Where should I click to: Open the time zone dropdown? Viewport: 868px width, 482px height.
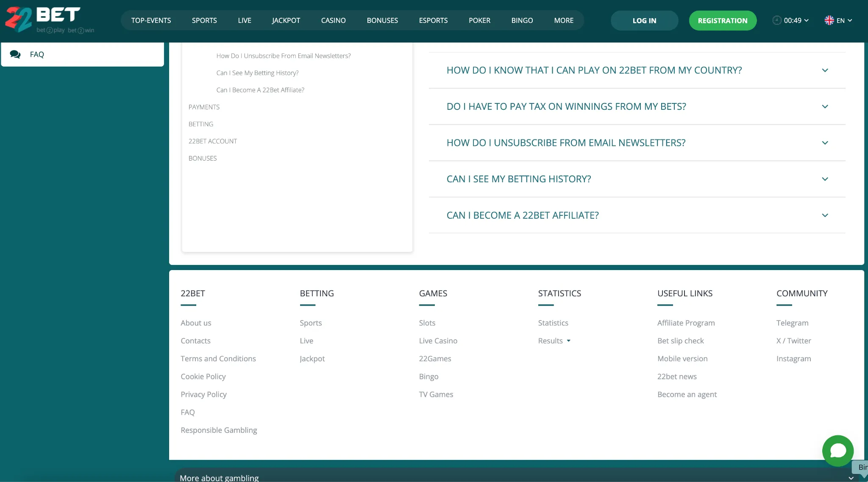point(791,20)
